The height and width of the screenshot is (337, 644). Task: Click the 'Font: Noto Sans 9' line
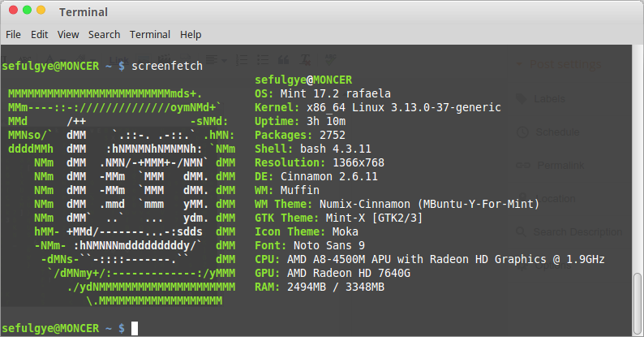click(310, 246)
